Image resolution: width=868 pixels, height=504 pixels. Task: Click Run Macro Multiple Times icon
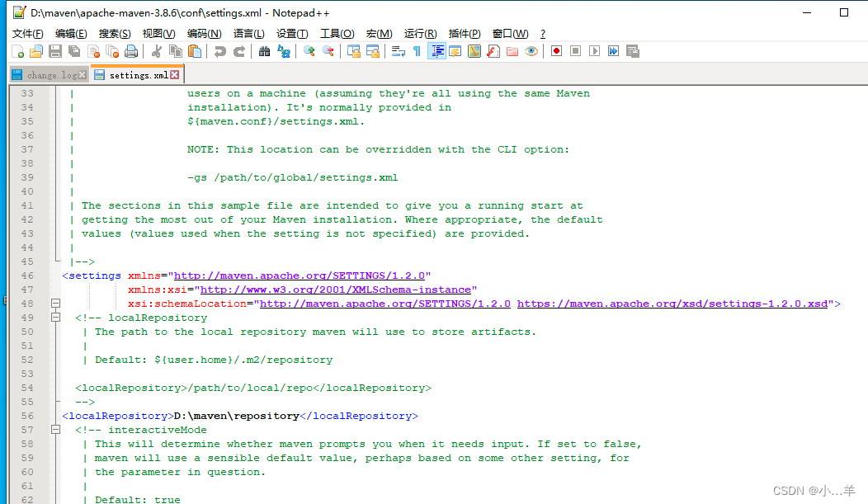(613, 51)
